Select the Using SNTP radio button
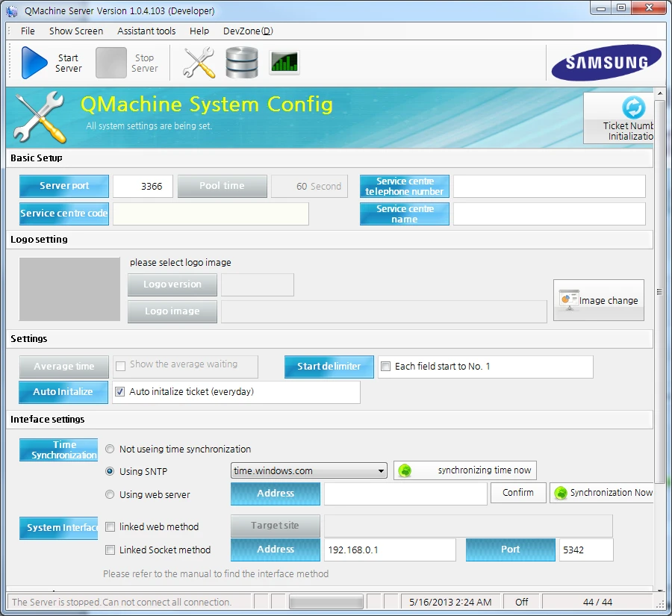The height and width of the screenshot is (616, 672). (x=111, y=471)
